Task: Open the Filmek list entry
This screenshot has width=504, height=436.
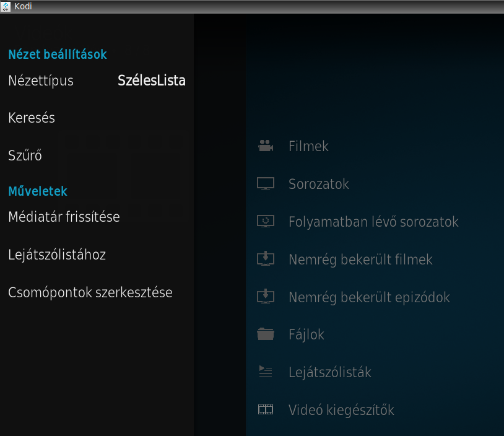Action: (x=375, y=146)
